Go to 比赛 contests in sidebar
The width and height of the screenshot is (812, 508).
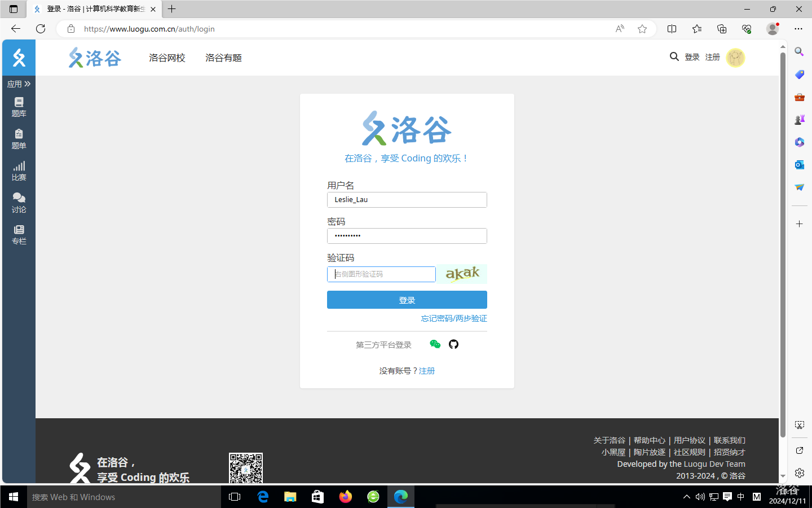19,170
